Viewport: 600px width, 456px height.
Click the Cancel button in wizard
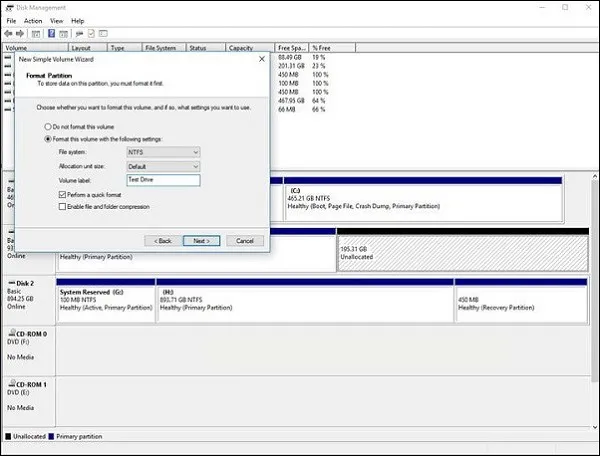pyautogui.click(x=245, y=241)
